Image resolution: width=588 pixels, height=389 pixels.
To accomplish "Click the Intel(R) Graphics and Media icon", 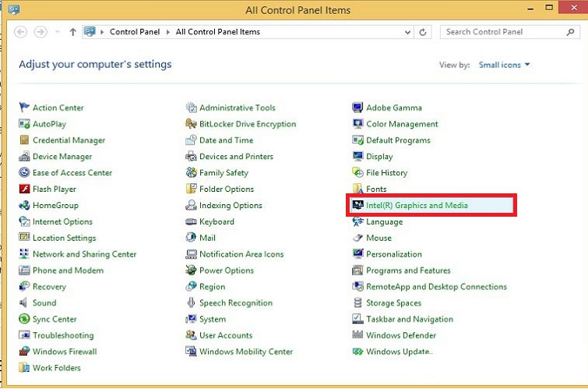I will tap(358, 206).
